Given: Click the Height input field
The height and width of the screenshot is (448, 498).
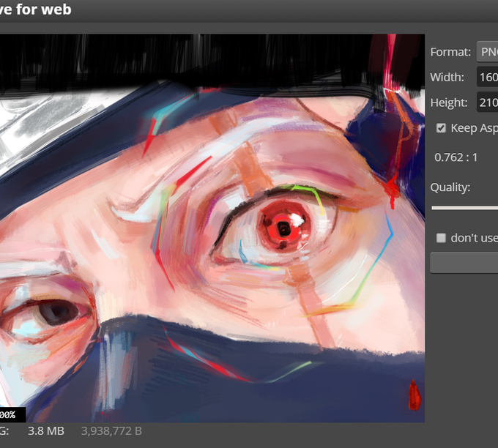Looking at the screenshot, I should (x=488, y=102).
